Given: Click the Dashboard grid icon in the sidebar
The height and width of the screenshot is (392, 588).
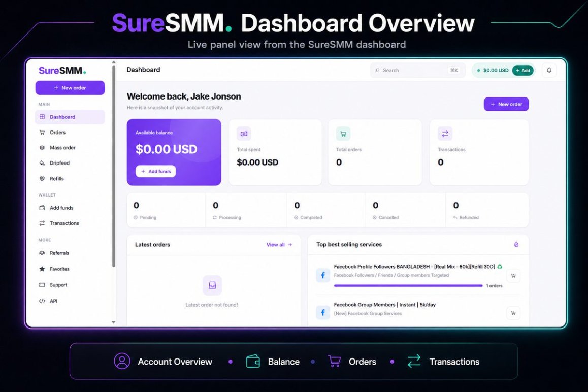Looking at the screenshot, I should (42, 117).
